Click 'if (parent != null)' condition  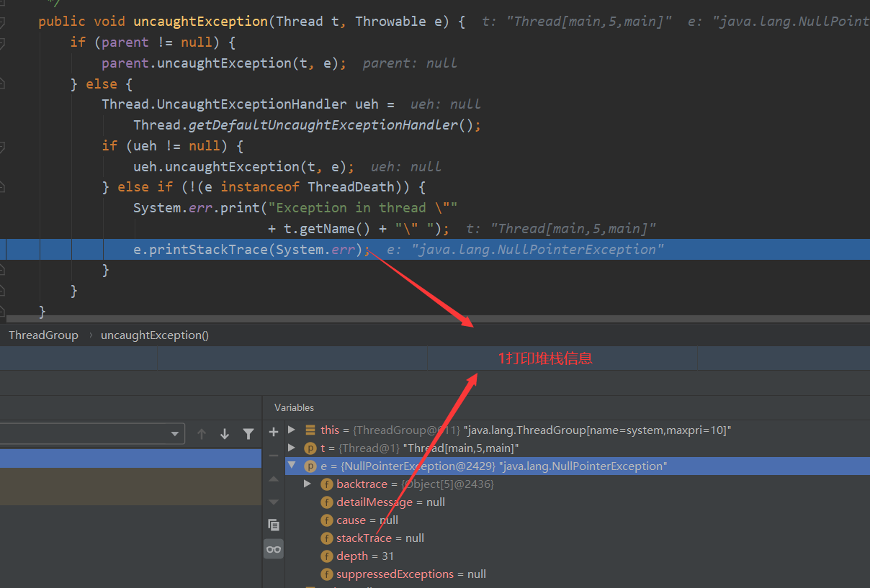(145, 42)
